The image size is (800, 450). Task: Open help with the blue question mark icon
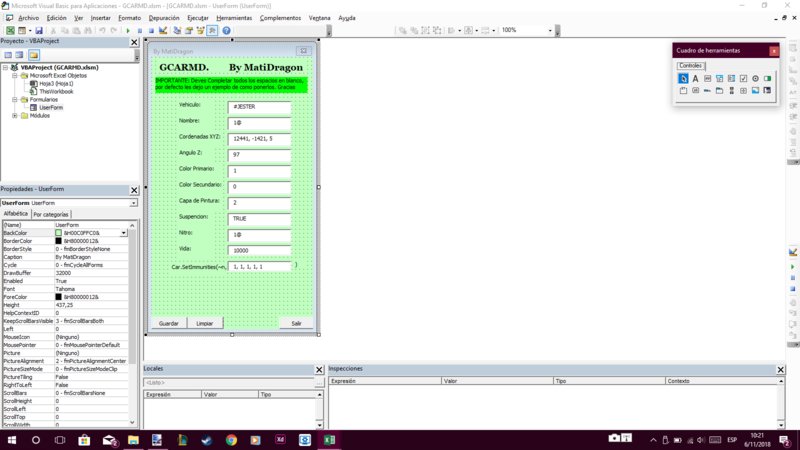click(226, 31)
